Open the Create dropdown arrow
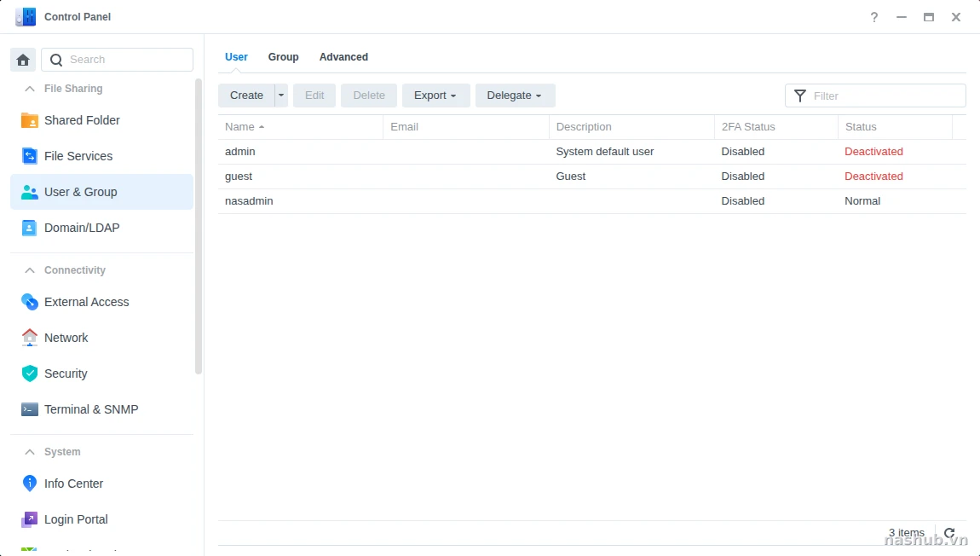This screenshot has width=980, height=556. [x=281, y=95]
